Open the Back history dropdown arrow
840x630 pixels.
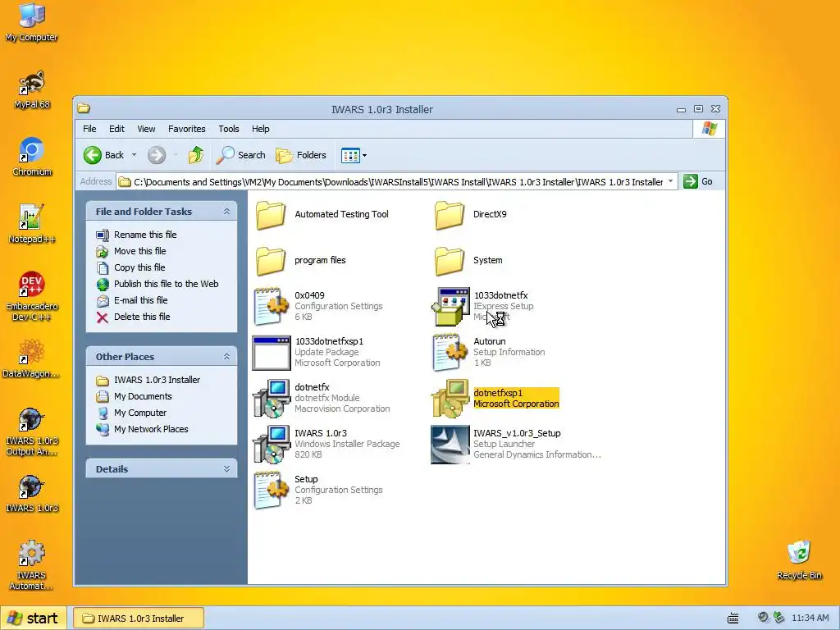(x=134, y=155)
